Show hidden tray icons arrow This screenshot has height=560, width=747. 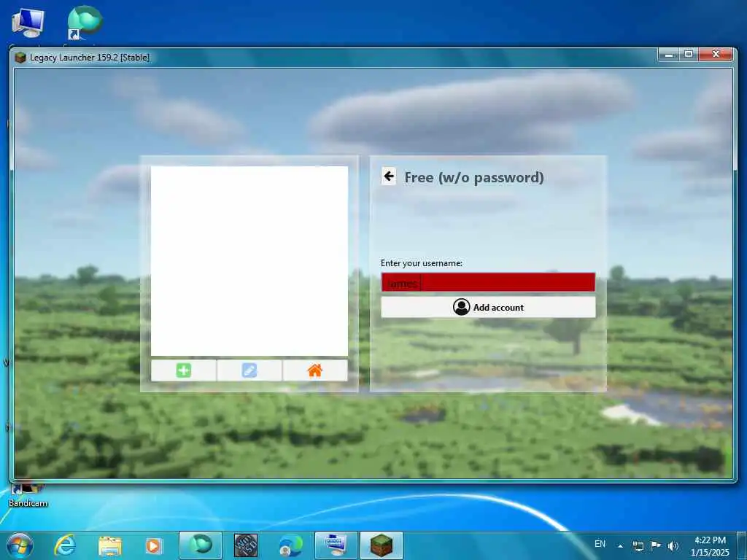(x=620, y=545)
